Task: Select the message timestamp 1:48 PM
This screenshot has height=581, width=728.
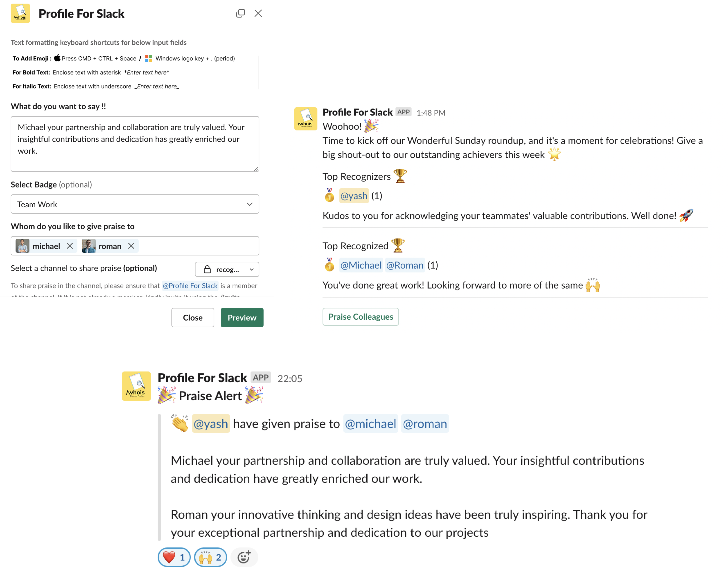Action: tap(431, 113)
